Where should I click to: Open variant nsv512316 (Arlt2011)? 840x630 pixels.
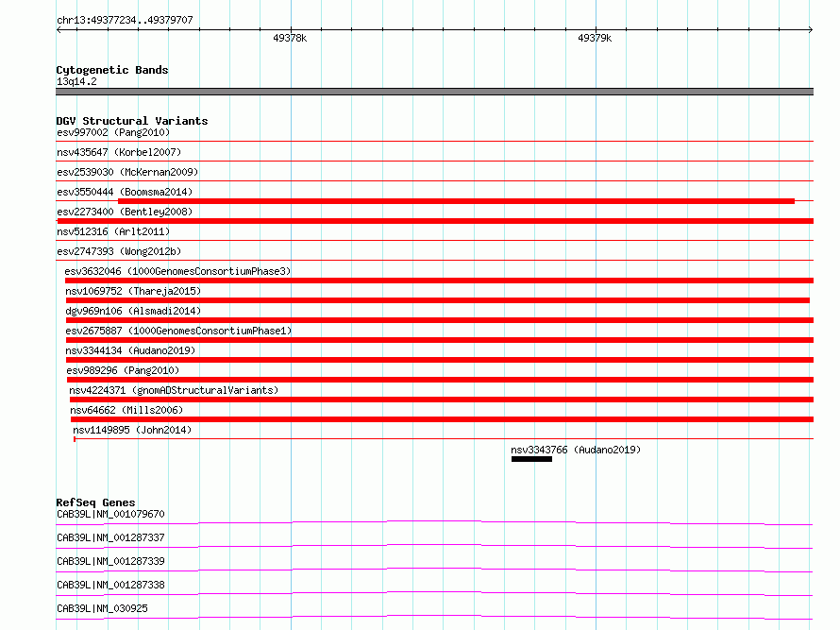113,231
